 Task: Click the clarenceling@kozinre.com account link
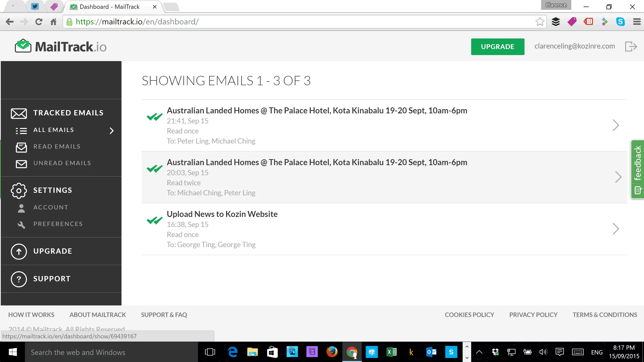[575, 46]
